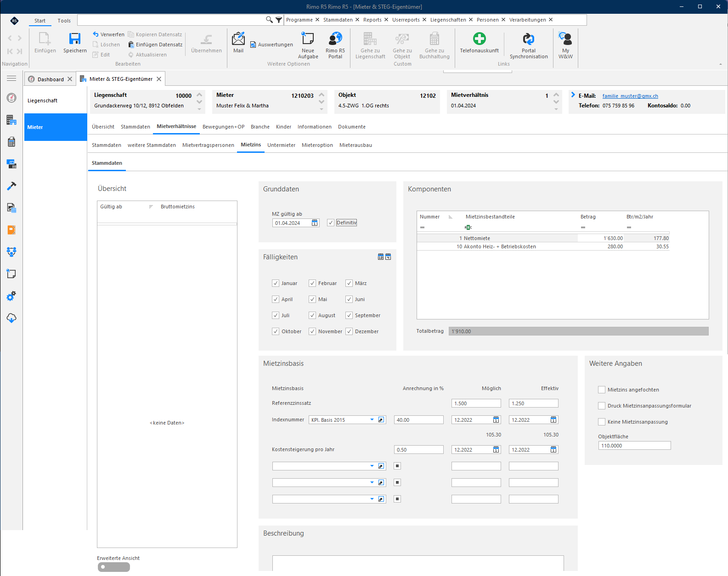Toggle the Definitiv checkbox
The image size is (728, 576).
tap(331, 223)
